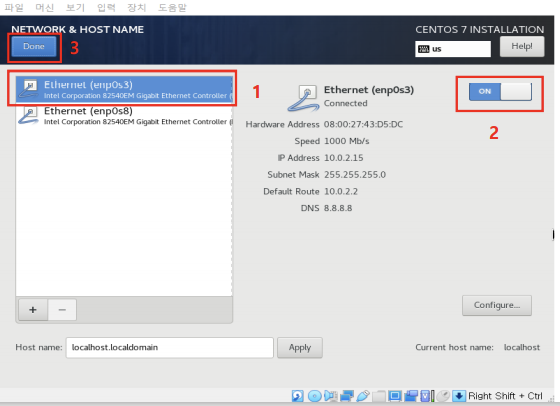560x406 pixels.
Task: Click the mouse integration status icon
Action: click(x=443, y=396)
